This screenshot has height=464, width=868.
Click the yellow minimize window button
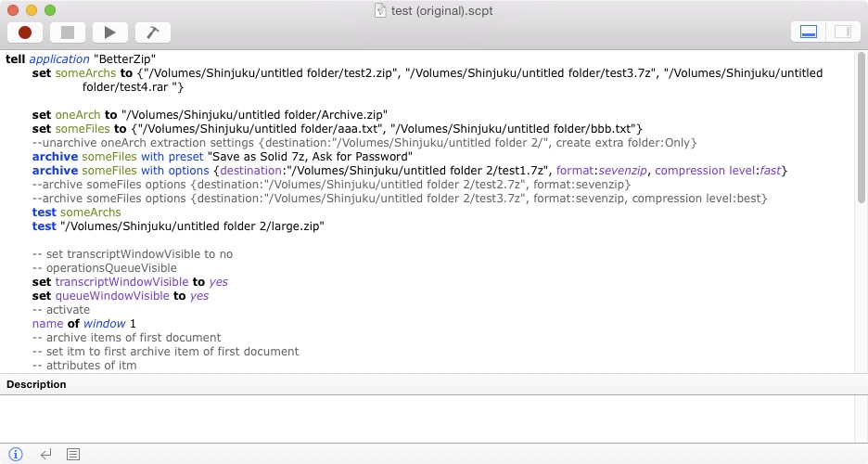[x=31, y=10]
